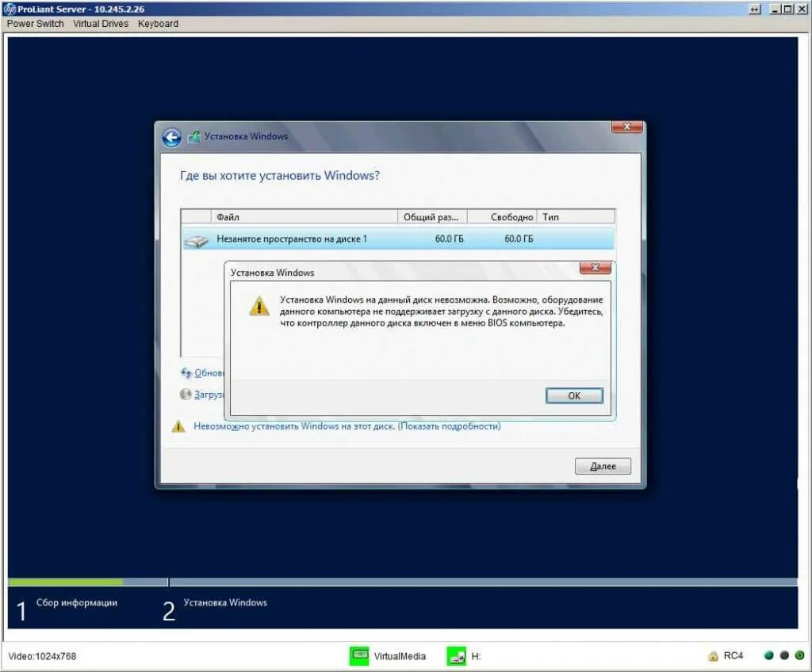Click the refresh icon next to Обновить

(186, 372)
